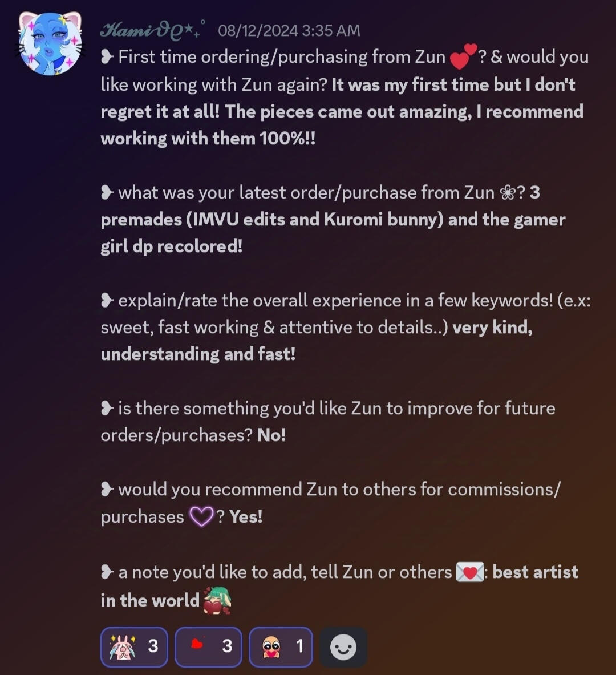This screenshot has width=616, height=675.
Task: Click arrow bullet before "a note you'd like"
Action: tap(107, 572)
